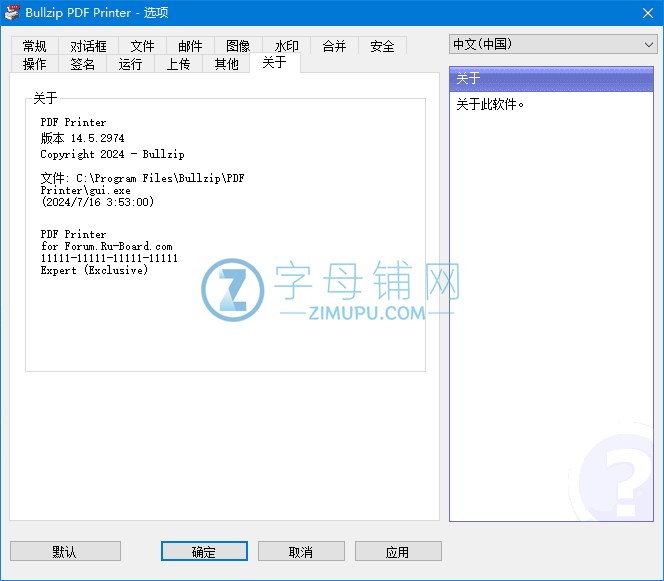Open the 对话框 tab

pos(89,46)
